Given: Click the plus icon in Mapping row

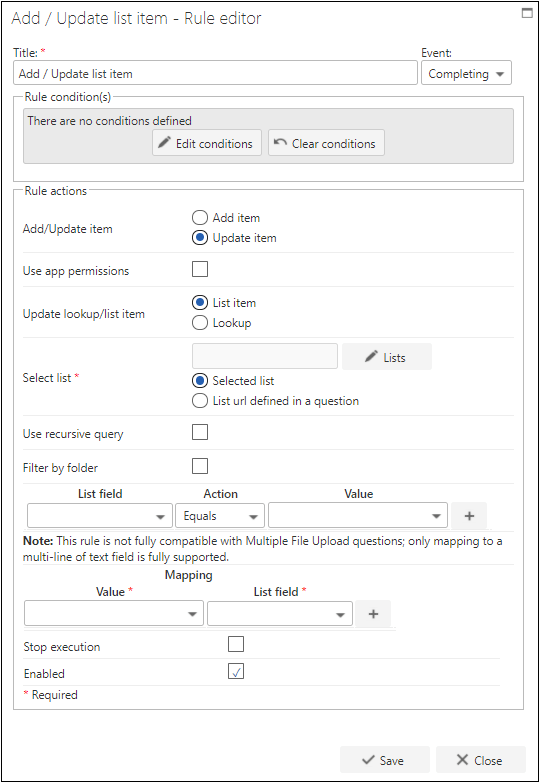Looking at the screenshot, I should click(373, 614).
